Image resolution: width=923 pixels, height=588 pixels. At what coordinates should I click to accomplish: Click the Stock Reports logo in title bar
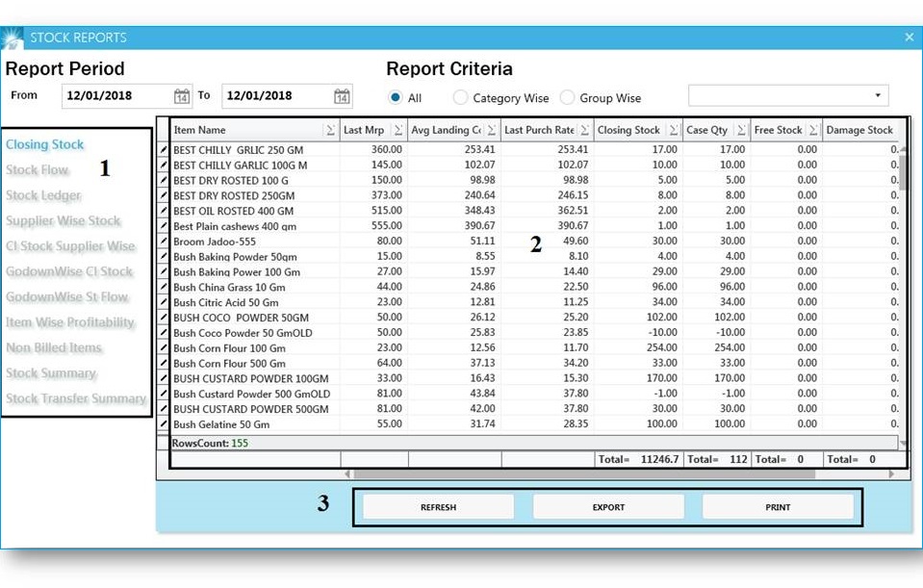[x=14, y=37]
